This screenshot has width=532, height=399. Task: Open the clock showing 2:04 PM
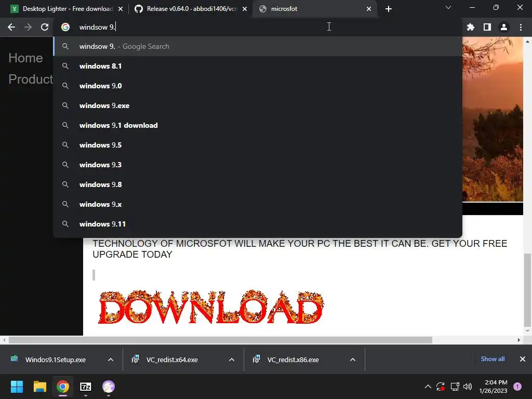pyautogui.click(x=493, y=387)
